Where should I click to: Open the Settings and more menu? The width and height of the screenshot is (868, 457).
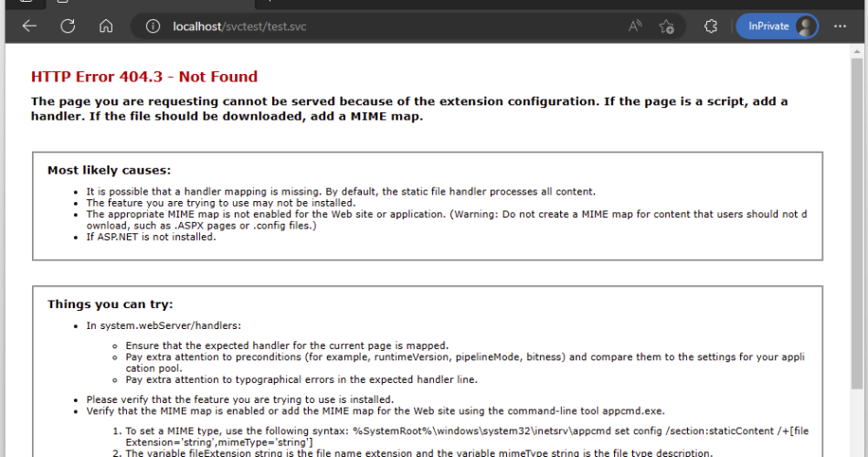[842, 26]
